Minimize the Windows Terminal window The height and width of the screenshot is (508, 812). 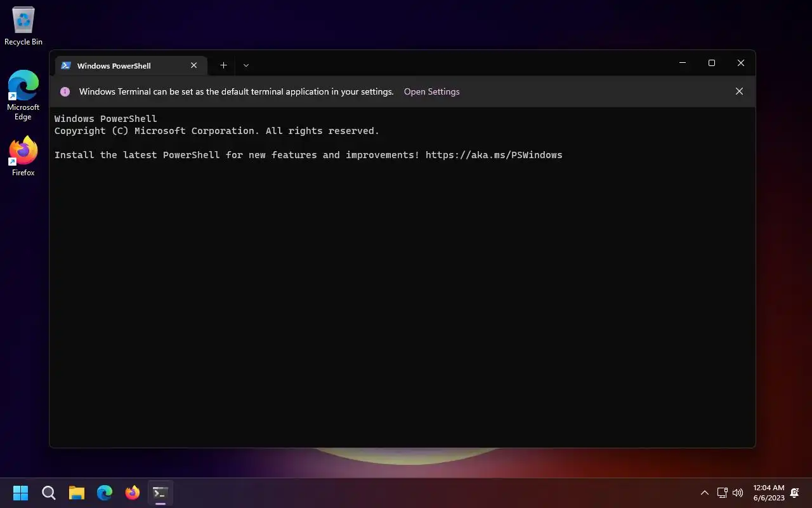(683, 63)
